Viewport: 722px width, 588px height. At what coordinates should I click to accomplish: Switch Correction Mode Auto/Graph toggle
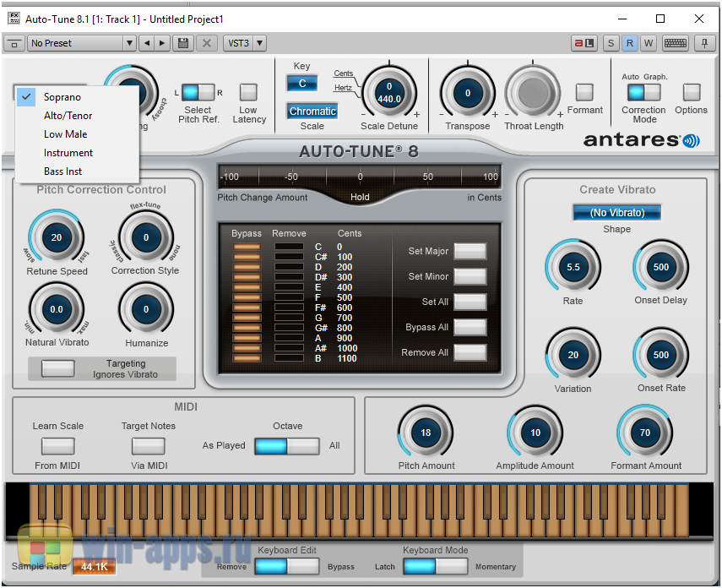[x=643, y=92]
